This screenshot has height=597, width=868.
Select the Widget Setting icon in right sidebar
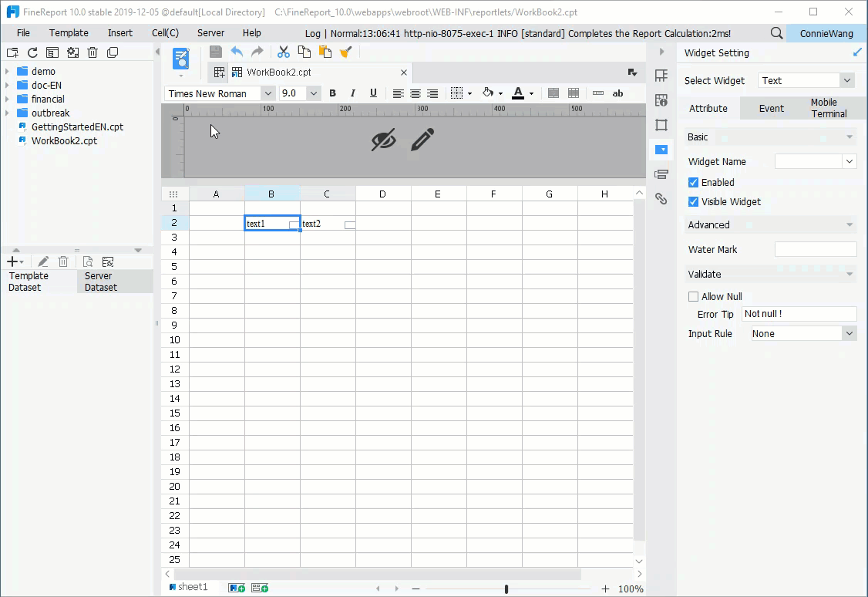pos(661,149)
